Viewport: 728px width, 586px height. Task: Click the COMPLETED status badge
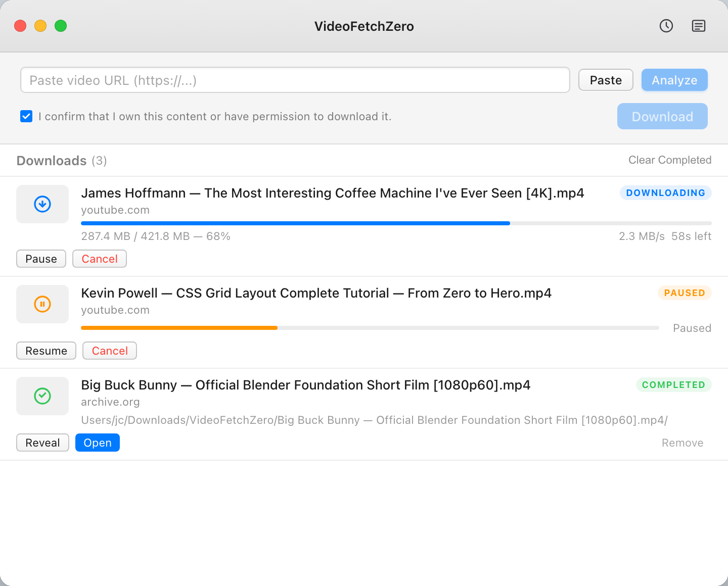coord(673,384)
